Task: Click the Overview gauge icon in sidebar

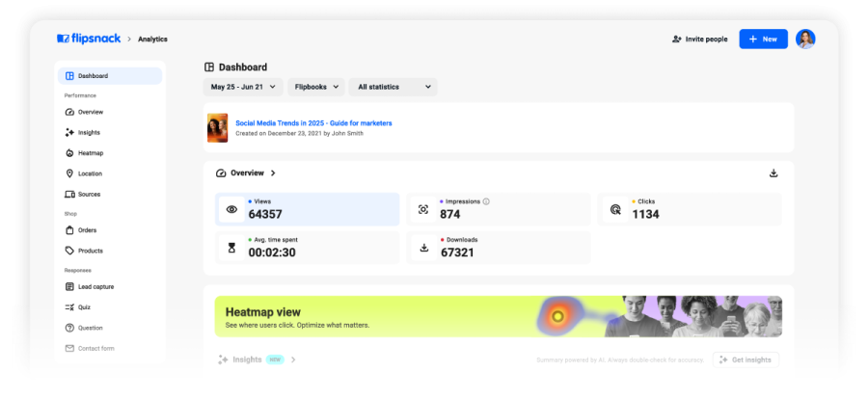Action: (x=69, y=112)
